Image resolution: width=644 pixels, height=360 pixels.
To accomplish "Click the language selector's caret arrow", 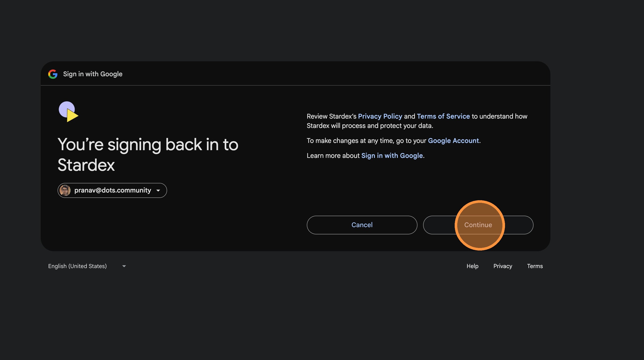I will (x=124, y=266).
